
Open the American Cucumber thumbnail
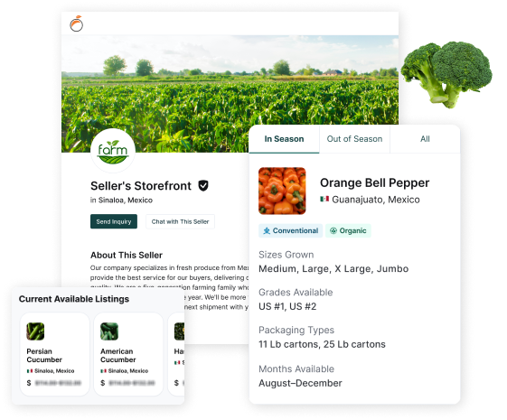point(109,331)
